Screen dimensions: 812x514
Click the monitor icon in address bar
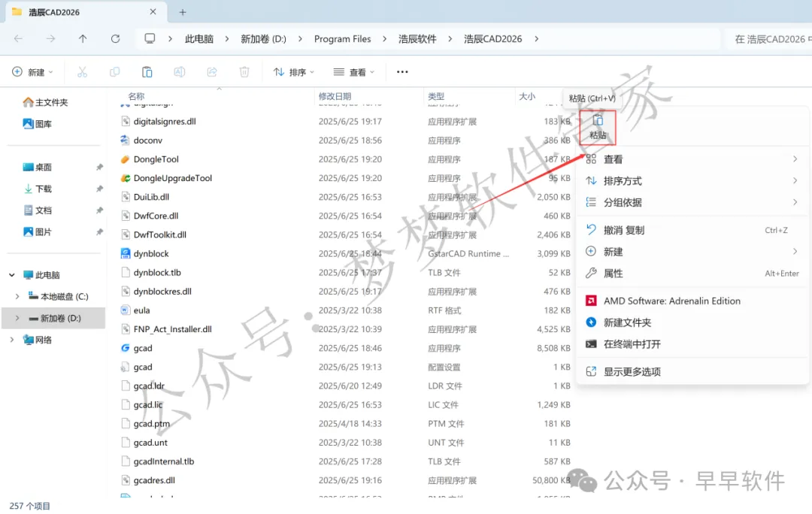tap(150, 39)
